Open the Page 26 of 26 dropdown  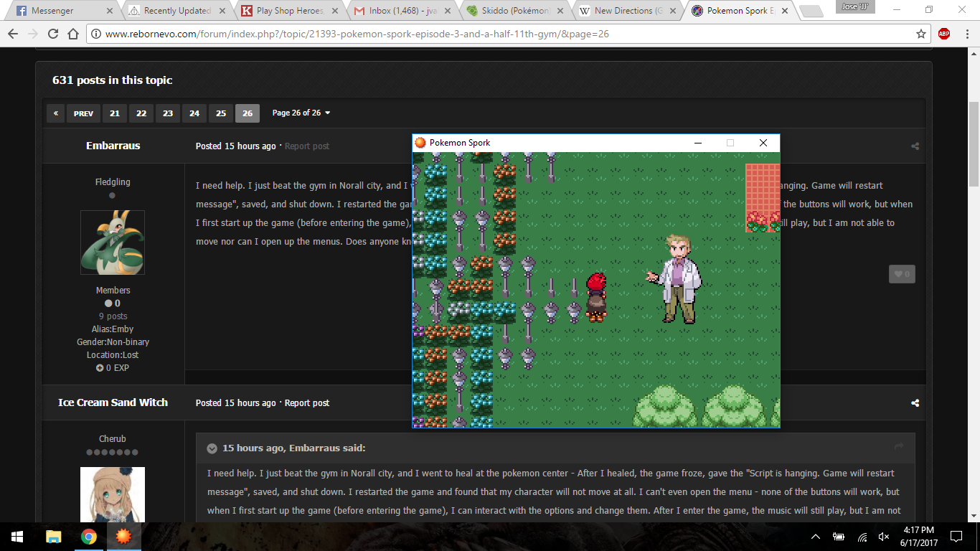click(x=301, y=113)
